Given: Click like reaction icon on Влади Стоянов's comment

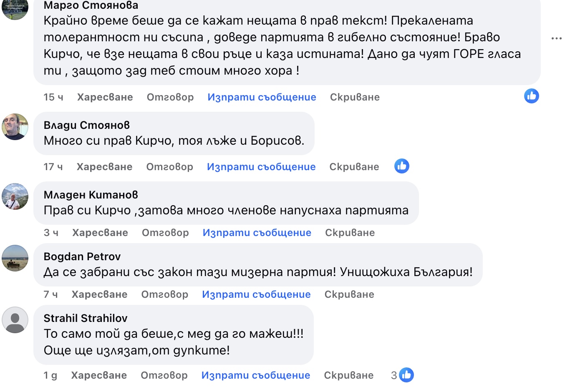Looking at the screenshot, I should [x=401, y=166].
